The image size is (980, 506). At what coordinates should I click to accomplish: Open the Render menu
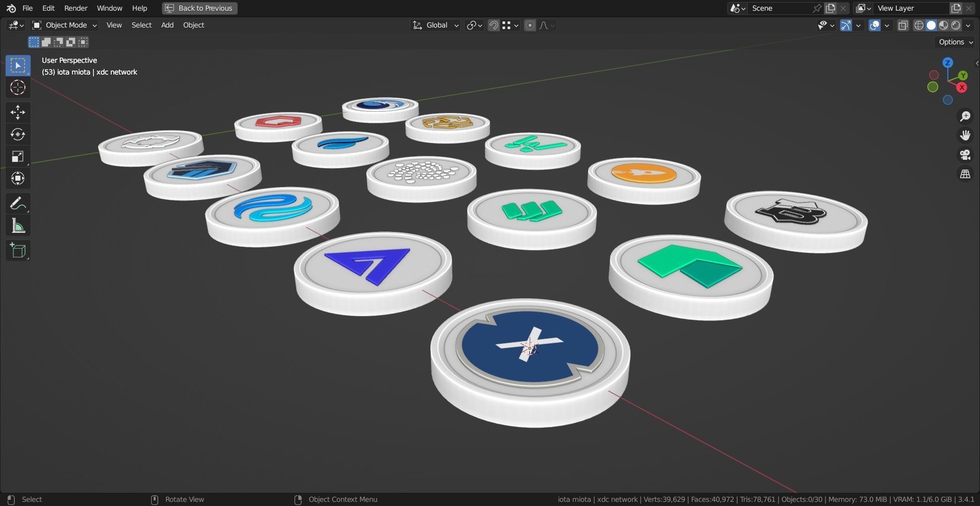pos(76,8)
